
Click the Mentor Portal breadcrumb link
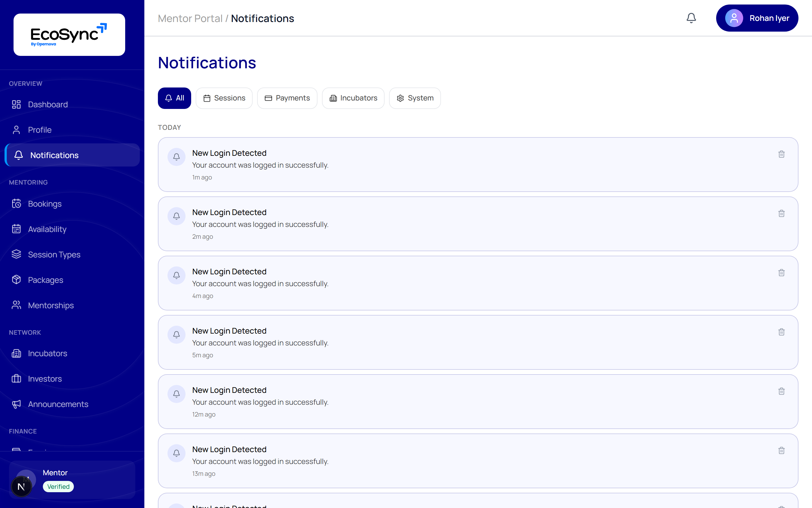(190, 18)
